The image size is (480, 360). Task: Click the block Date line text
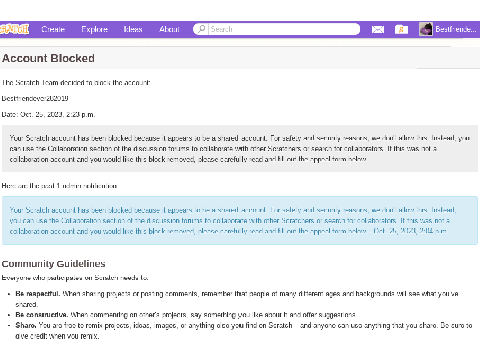click(x=48, y=114)
